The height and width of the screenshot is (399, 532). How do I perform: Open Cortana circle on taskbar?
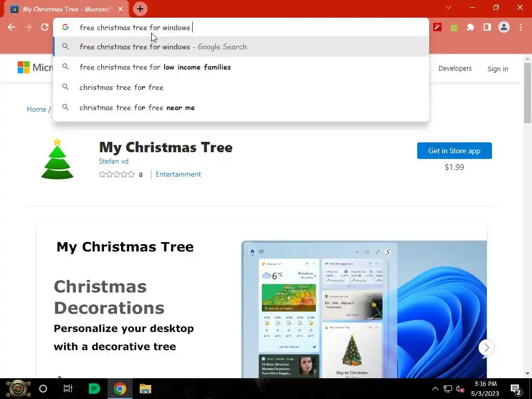coord(43,389)
